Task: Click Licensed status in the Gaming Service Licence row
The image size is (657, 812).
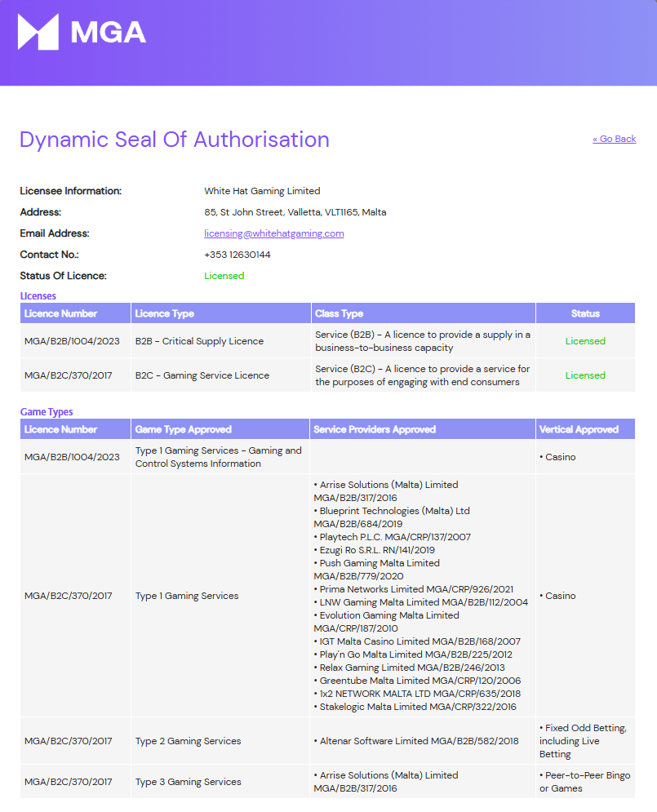Action: (x=585, y=375)
